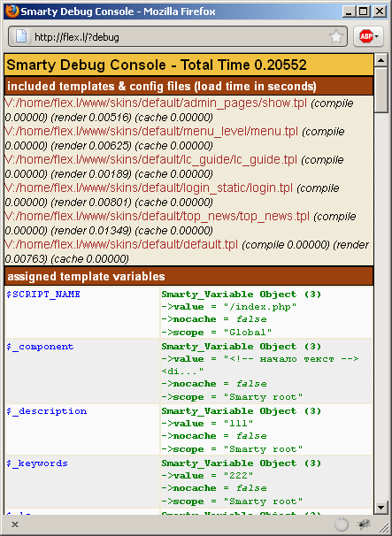Click the vertical scrollbar thumb
Screen dimensions: 392x536
(x=380, y=90)
